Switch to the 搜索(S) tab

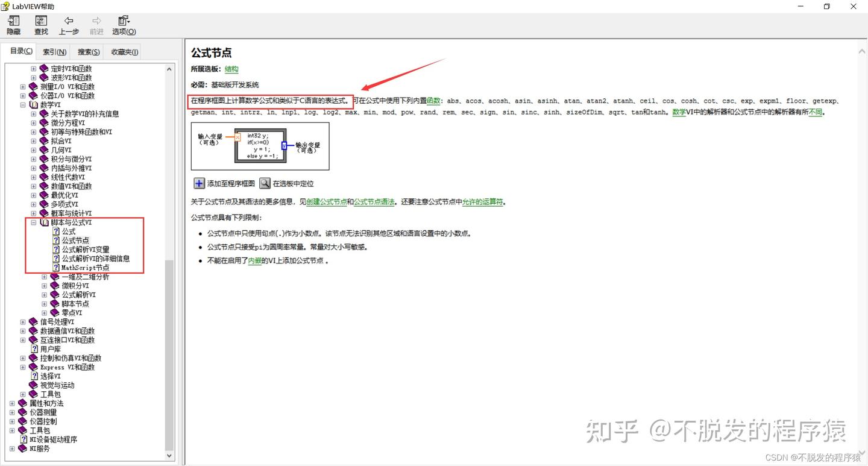pyautogui.click(x=87, y=51)
